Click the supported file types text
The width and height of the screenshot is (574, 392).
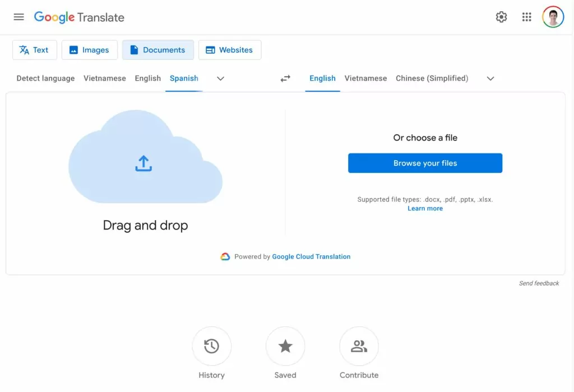(x=425, y=200)
